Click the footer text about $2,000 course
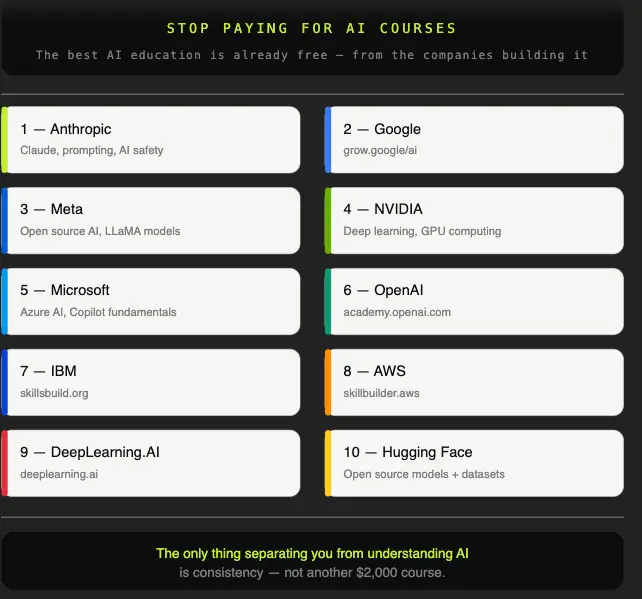Viewport: 642px width, 599px height. coord(312,572)
